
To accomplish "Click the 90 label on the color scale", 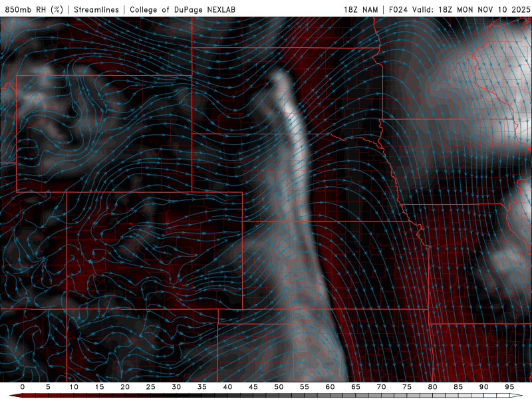I will [484, 387].
